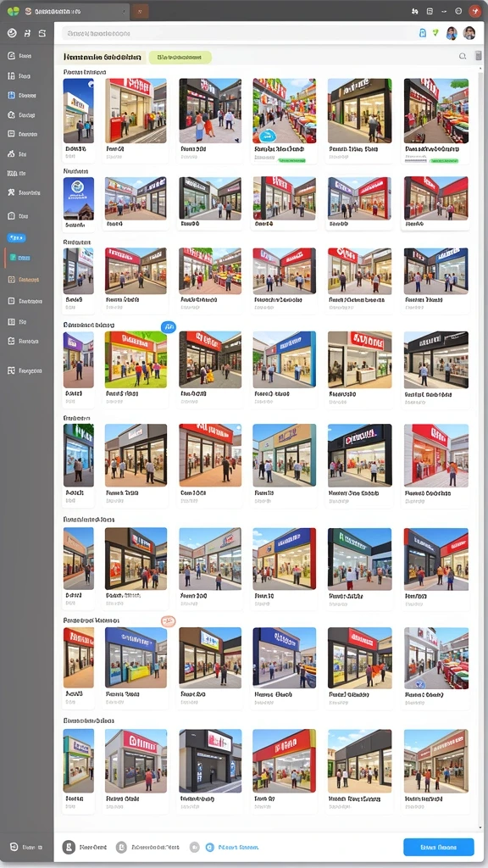Screen dimensions: 488x868
Task: Click the pink circular badge above the storefront grid
Action: (169, 621)
